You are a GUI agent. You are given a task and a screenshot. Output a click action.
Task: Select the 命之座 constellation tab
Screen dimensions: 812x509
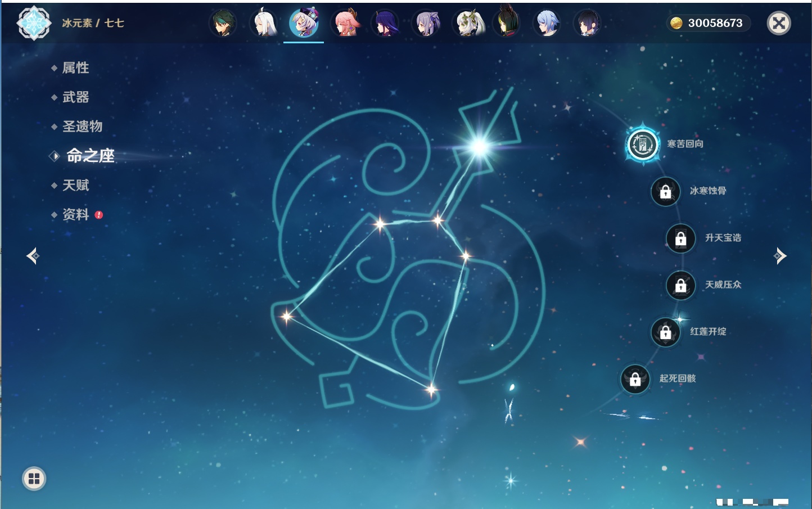pos(91,156)
